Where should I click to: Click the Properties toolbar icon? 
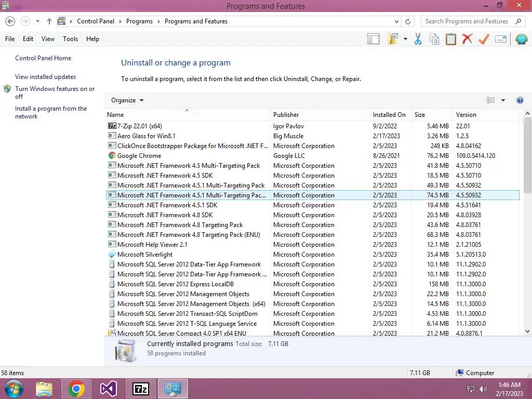(501, 39)
